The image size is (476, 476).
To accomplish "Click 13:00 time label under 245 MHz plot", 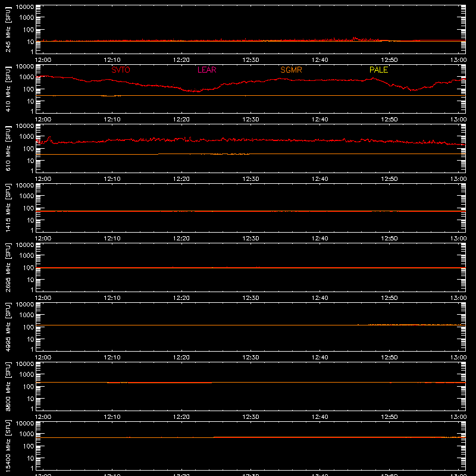I will click(458, 60).
